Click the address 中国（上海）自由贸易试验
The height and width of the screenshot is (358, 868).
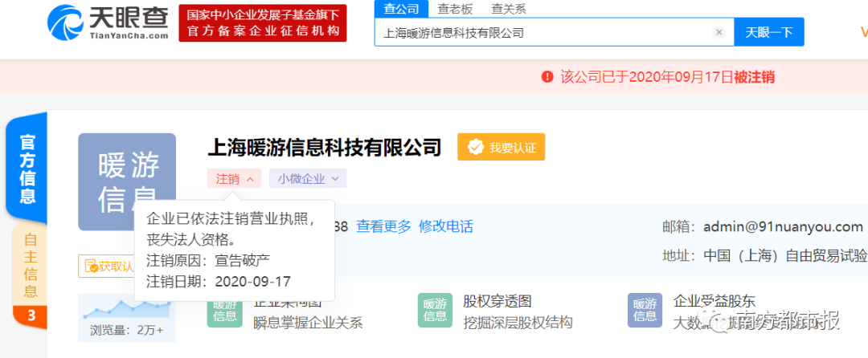(785, 256)
